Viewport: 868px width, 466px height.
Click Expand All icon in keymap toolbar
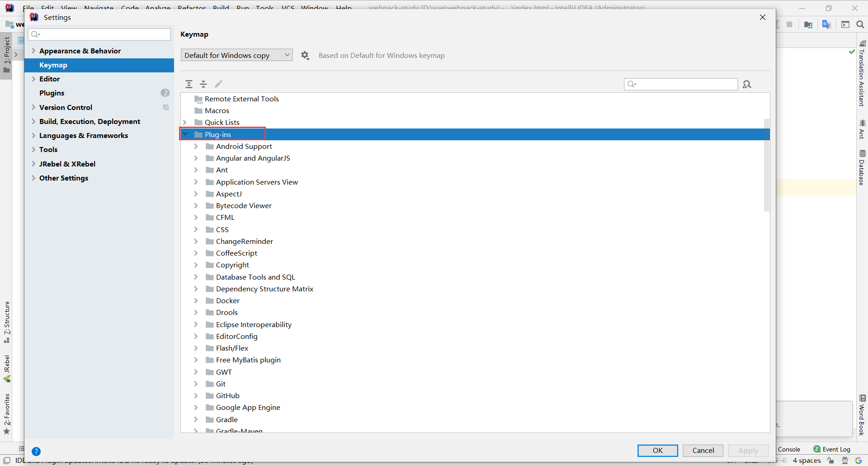[189, 84]
